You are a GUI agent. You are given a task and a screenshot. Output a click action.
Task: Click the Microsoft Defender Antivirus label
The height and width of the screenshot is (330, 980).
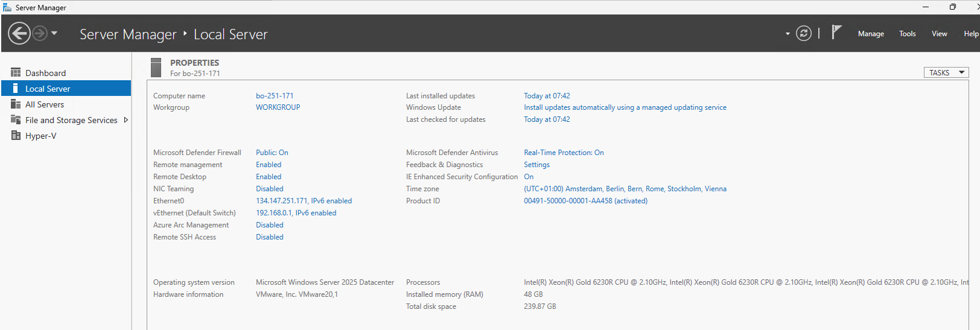pyautogui.click(x=452, y=153)
